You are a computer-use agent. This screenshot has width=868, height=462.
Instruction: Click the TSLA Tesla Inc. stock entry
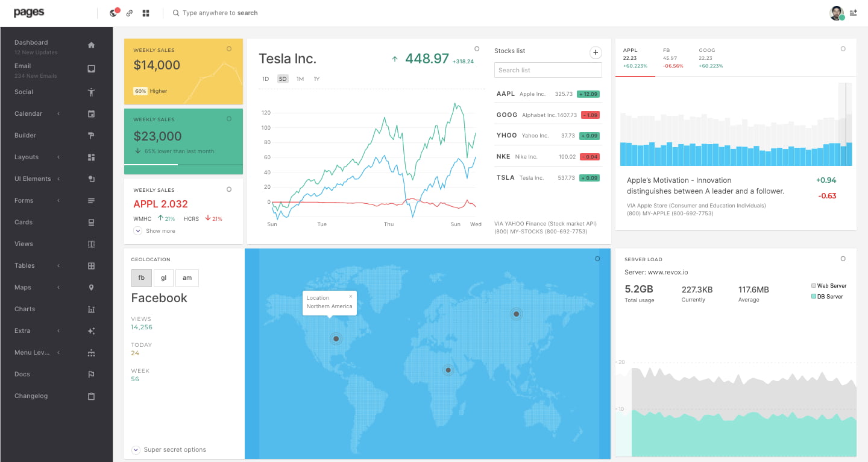542,177
